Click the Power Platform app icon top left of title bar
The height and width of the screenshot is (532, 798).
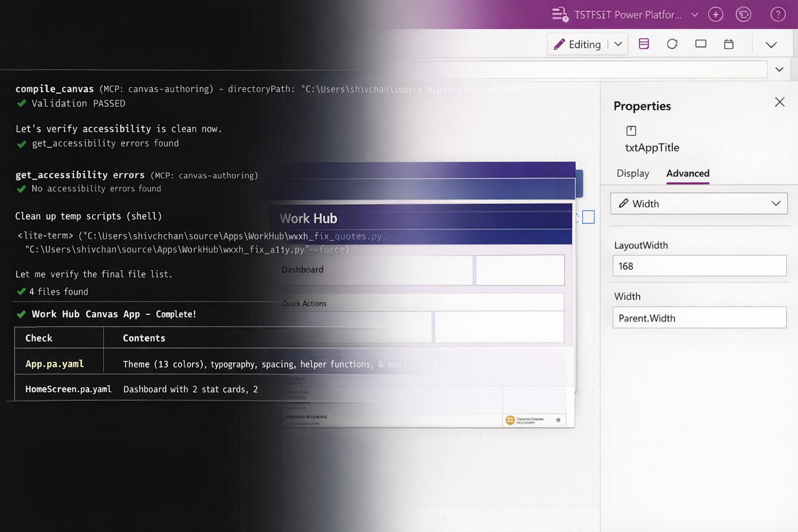pos(560,14)
